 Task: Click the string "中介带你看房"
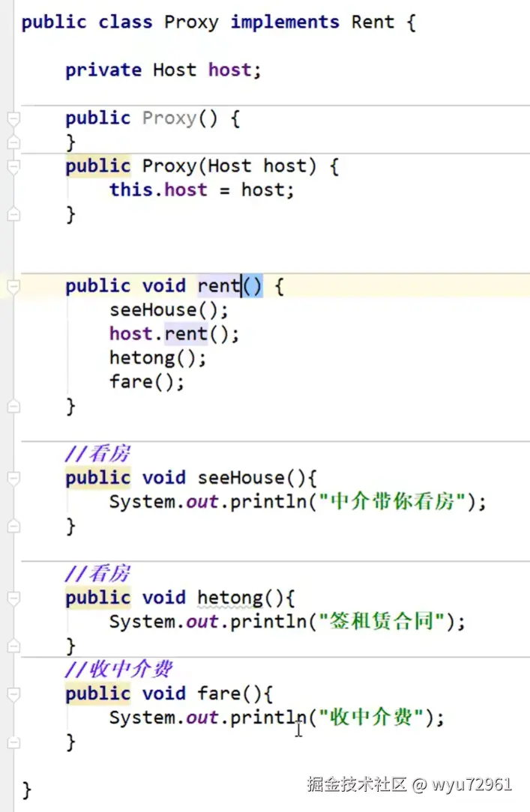[391, 502]
